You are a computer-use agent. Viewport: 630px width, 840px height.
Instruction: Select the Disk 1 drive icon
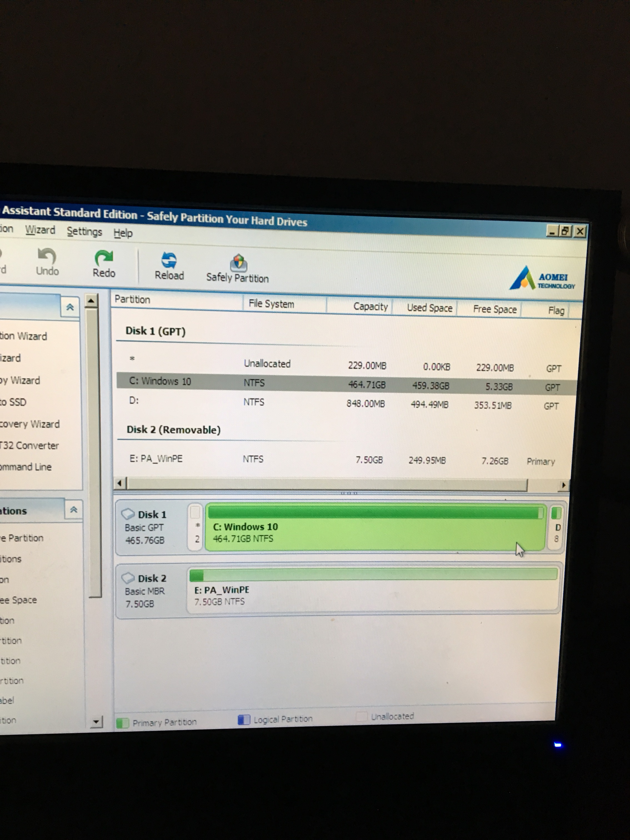[127, 514]
